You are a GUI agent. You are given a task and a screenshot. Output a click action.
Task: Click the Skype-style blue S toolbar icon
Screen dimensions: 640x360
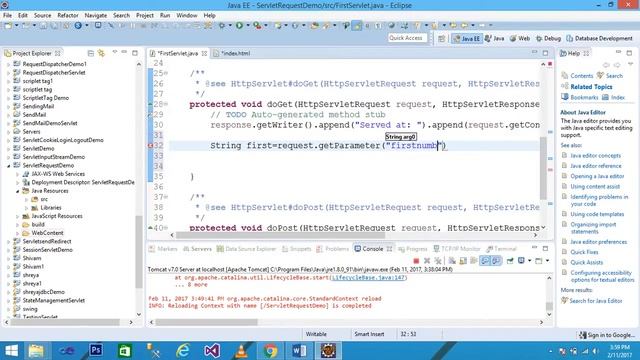(78, 25)
